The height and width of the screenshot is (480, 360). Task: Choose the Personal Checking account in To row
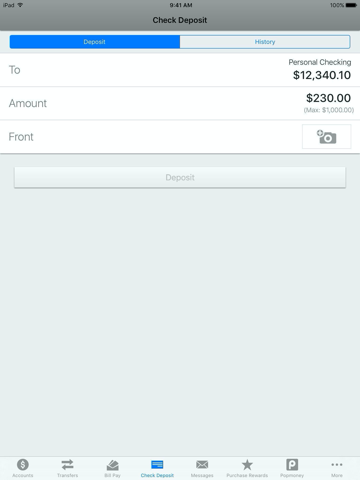[x=320, y=62]
